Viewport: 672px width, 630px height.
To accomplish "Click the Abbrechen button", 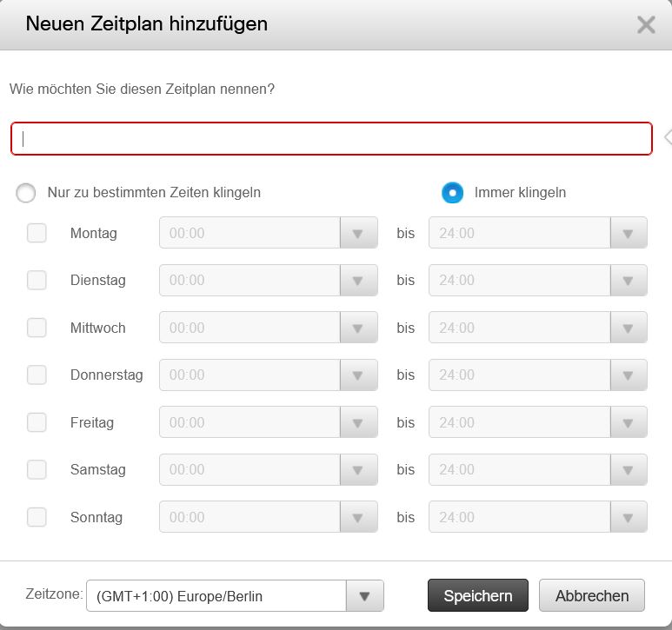I will (592, 595).
